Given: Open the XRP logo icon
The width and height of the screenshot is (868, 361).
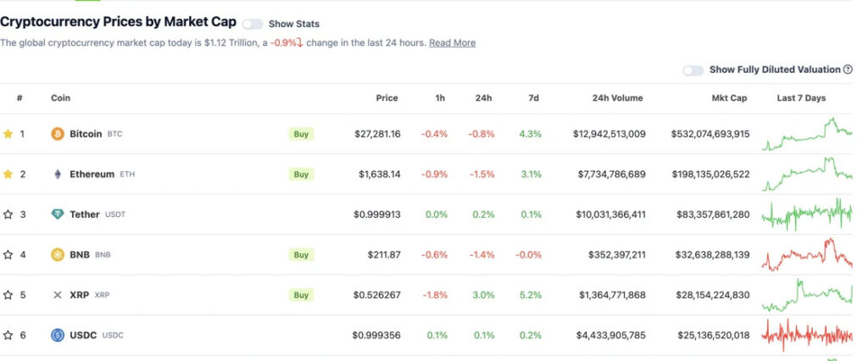Looking at the screenshot, I should [x=58, y=295].
